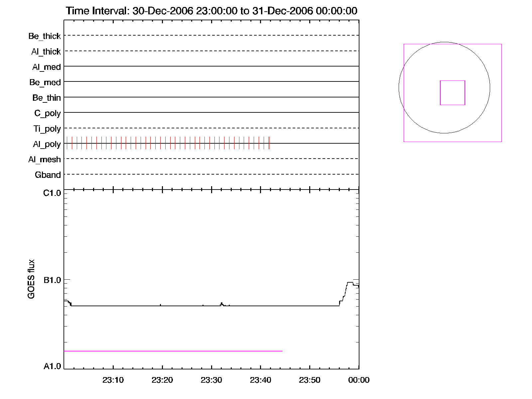
Task: Select the C_poly filter label
Action: [47, 113]
